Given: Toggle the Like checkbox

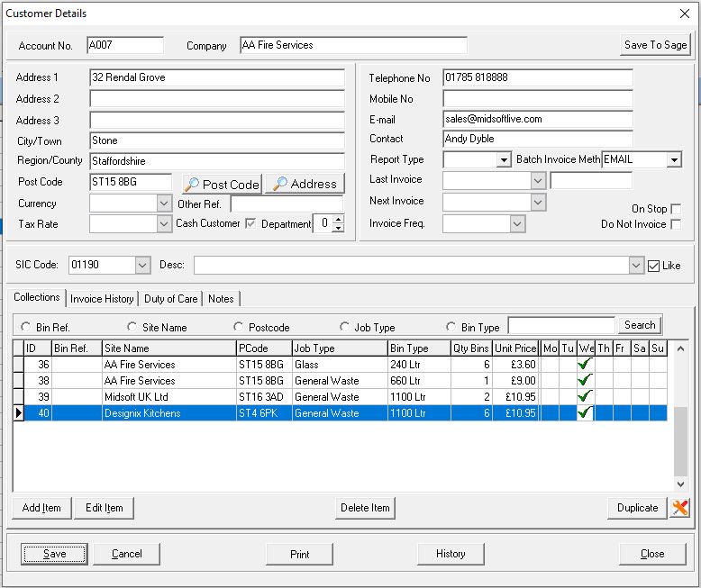Looking at the screenshot, I should point(653,266).
